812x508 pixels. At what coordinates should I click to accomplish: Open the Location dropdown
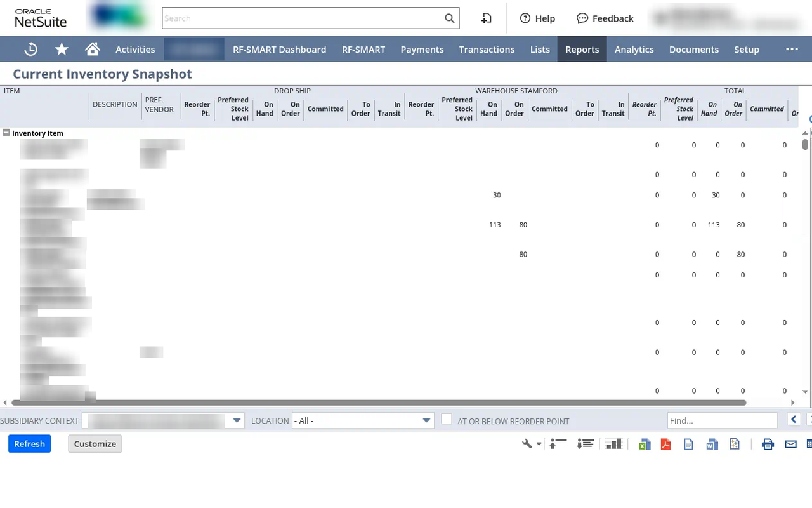click(x=363, y=420)
